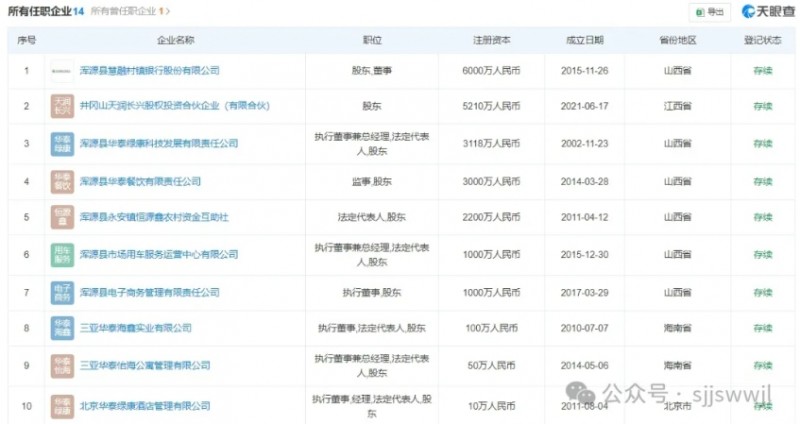Click the 导出 export button
This screenshot has width=800, height=424.
point(710,12)
